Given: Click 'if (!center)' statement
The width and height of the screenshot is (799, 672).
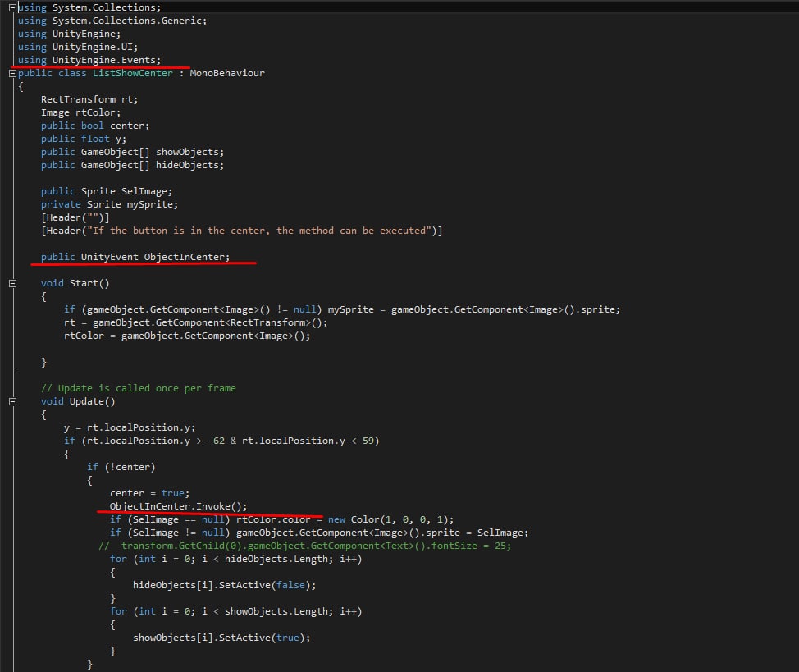Looking at the screenshot, I should 121,467.
